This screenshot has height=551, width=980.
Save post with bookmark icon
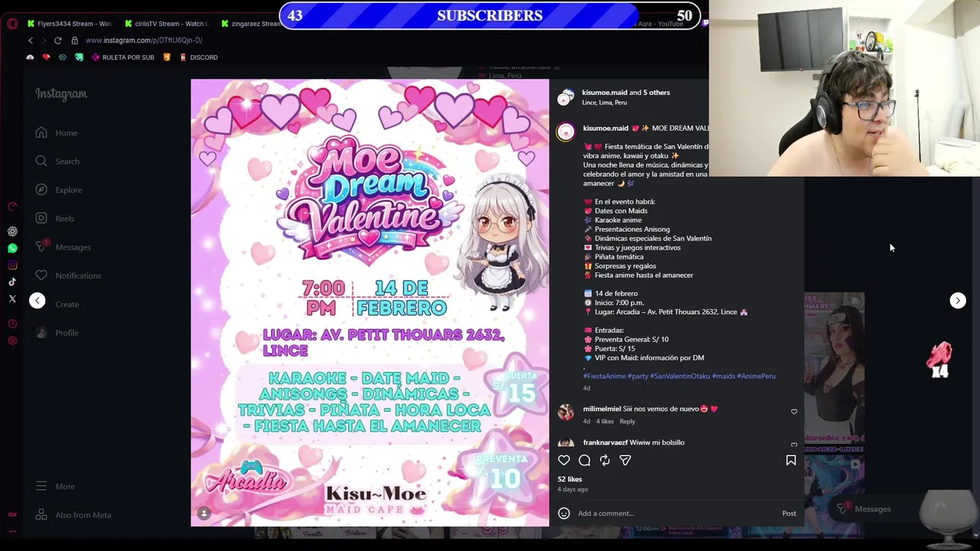[791, 461]
